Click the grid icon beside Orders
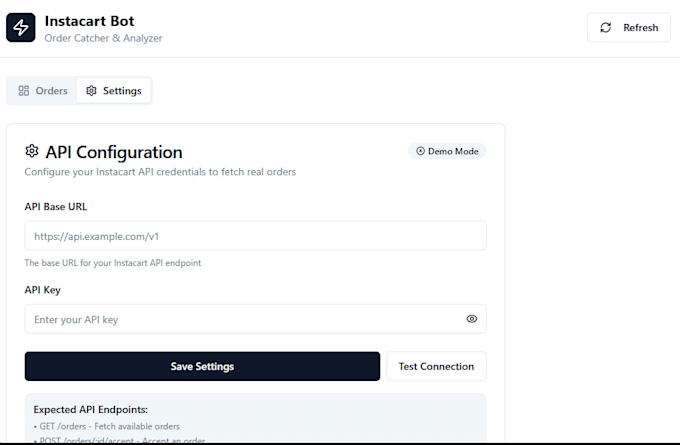Image resolution: width=680 pixels, height=445 pixels. pyautogui.click(x=24, y=91)
